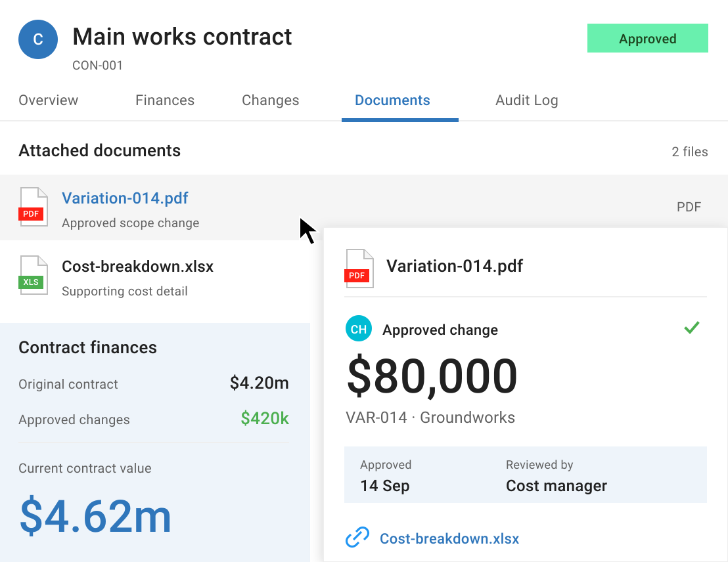728x562 pixels.
Task: Click the blue C contract avatar
Action: [x=38, y=39]
